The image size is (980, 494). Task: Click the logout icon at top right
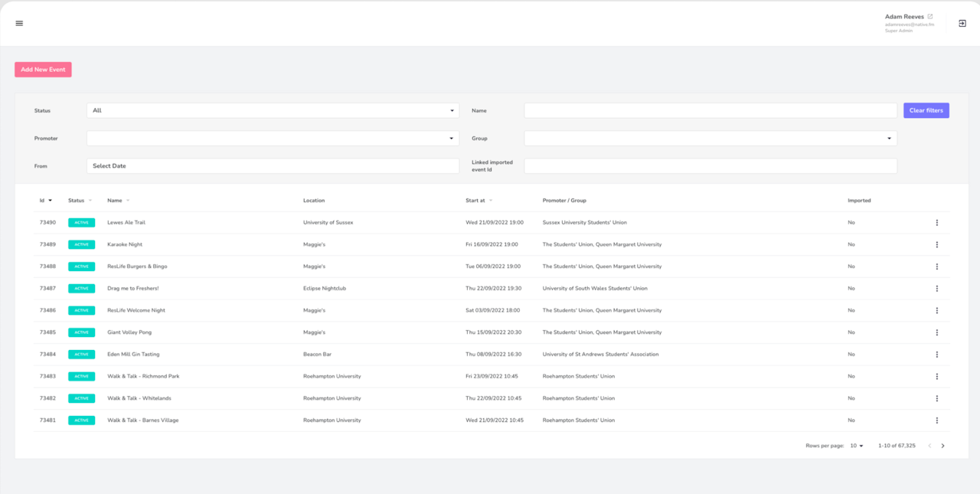[x=962, y=23]
